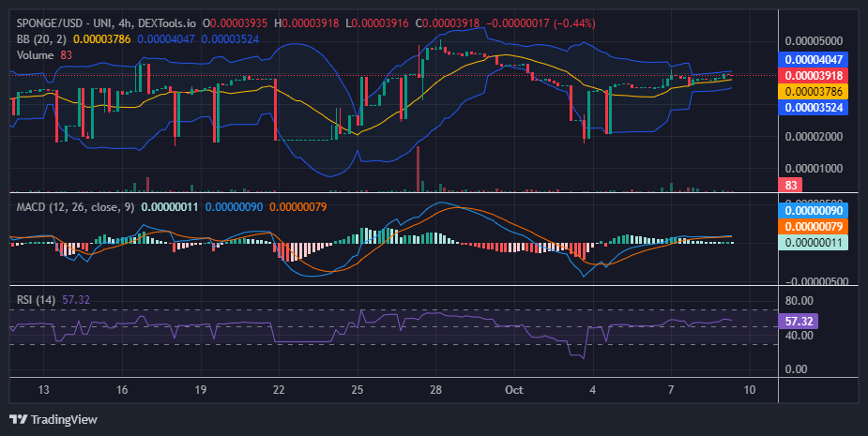Click the 13 date on time axis
Image resolution: width=868 pixels, height=436 pixels.
[x=43, y=390]
